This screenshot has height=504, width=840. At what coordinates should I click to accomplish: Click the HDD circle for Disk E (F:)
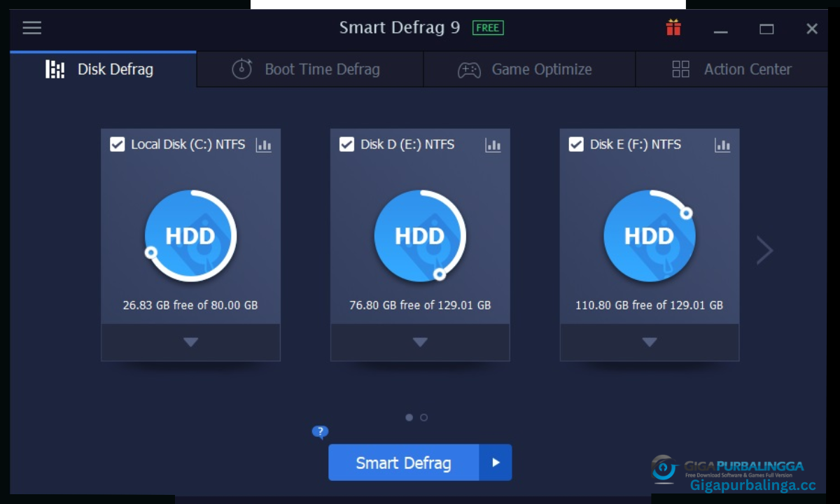tap(650, 236)
